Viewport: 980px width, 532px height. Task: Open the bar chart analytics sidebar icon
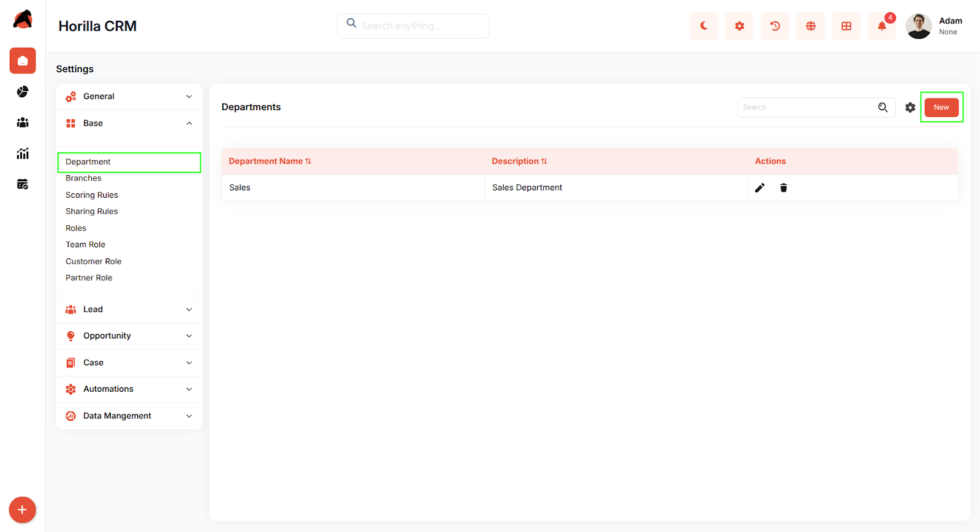(23, 154)
